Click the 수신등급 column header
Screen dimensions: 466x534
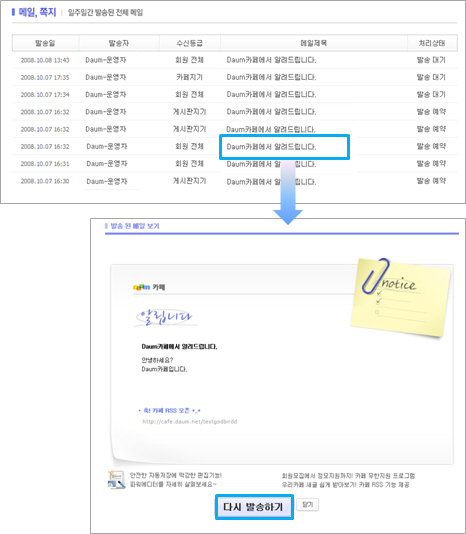(x=190, y=43)
